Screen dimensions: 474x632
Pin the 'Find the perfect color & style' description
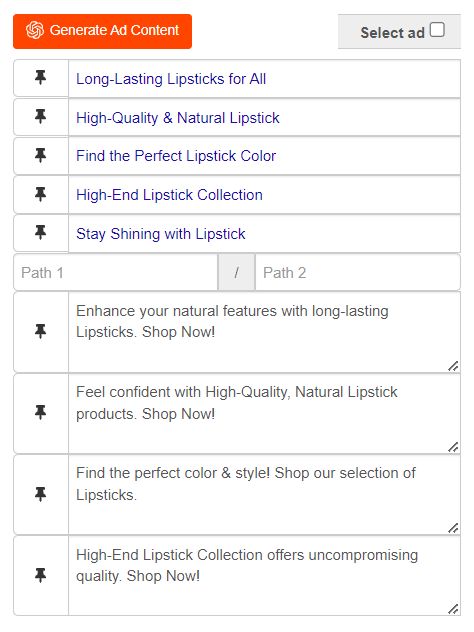point(40,494)
